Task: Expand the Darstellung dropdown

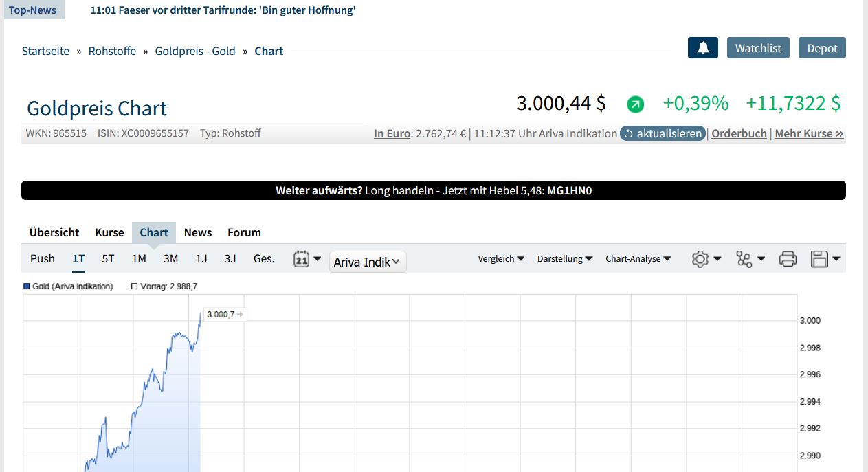Action: click(565, 259)
